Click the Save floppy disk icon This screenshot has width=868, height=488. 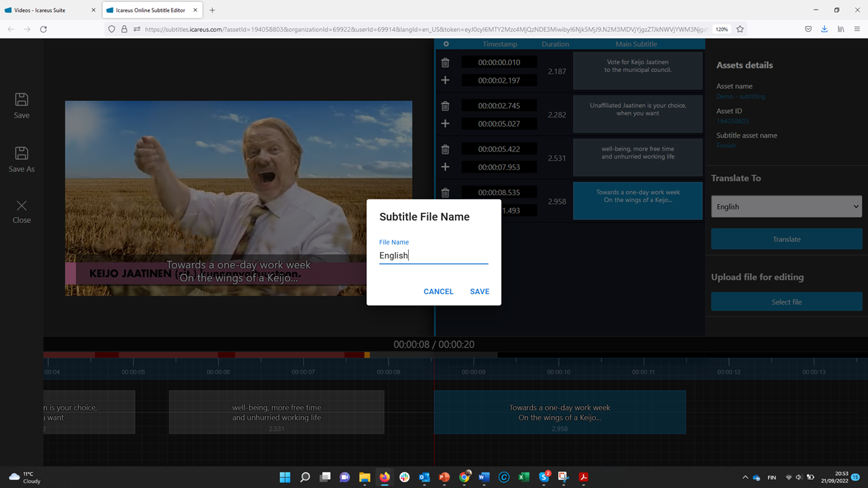coord(22,100)
